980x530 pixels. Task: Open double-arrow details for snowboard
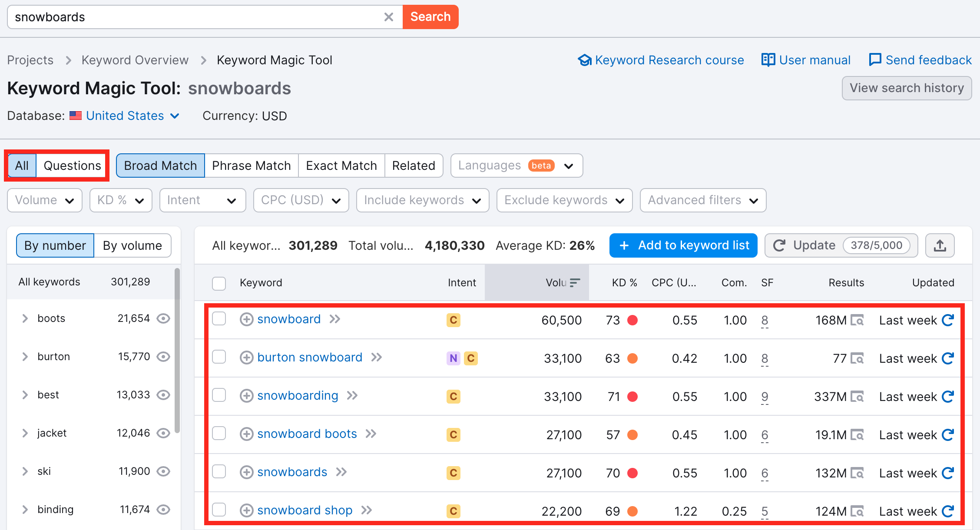coord(334,319)
